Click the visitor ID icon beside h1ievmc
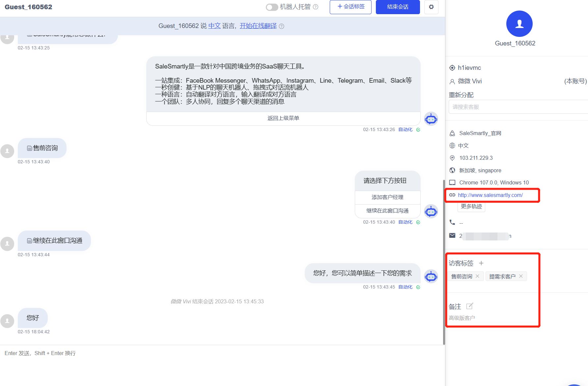588x386 pixels. coord(452,68)
